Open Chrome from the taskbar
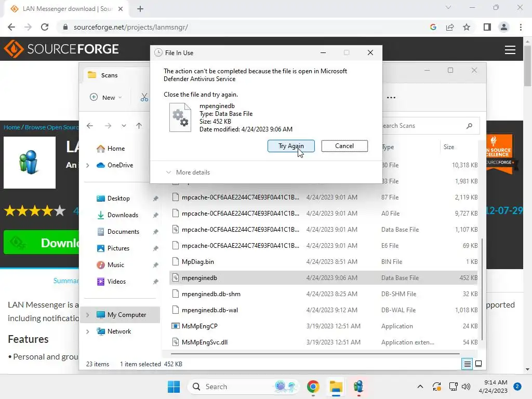This screenshot has width=532, height=399. pos(313,387)
